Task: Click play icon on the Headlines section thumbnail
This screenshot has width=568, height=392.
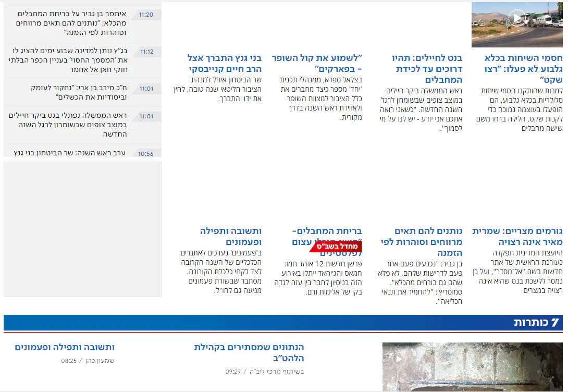Action: 399,359
